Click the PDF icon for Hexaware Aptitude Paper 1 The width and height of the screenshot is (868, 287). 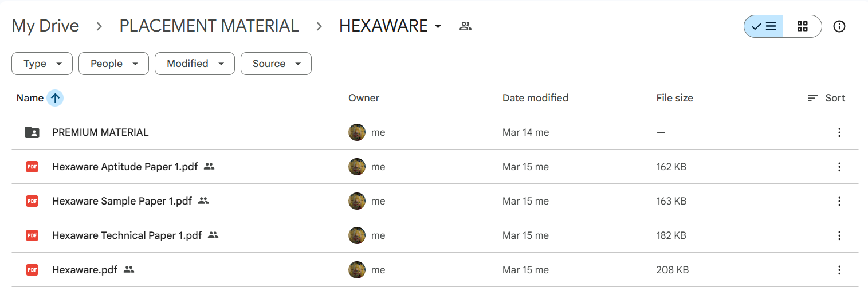pos(32,167)
